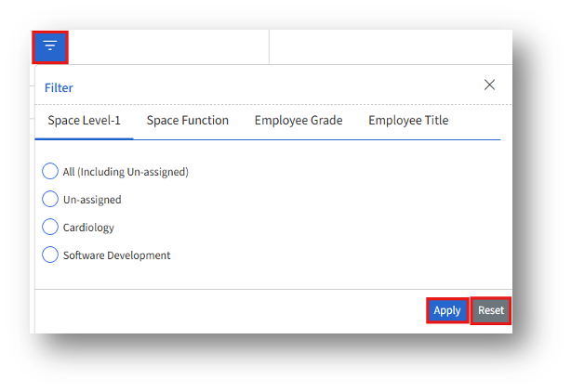Click the Filter panel heading text

coord(59,87)
